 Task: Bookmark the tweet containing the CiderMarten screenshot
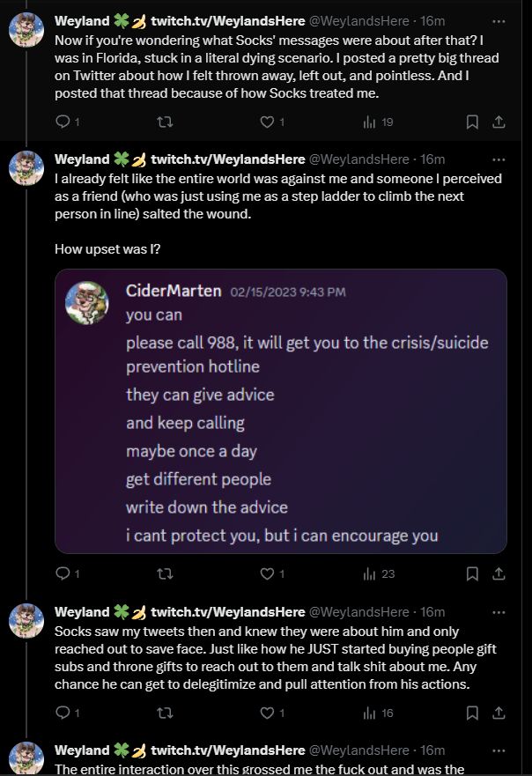coord(471,573)
